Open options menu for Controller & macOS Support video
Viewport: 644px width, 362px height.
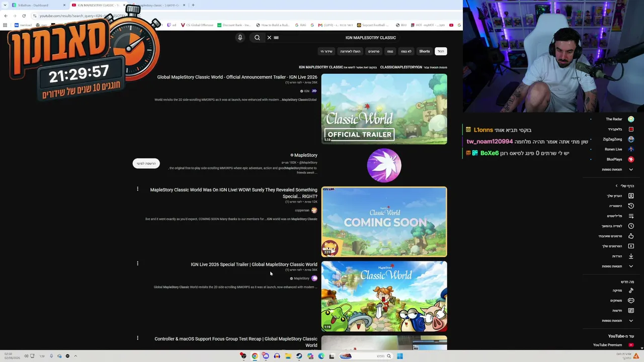[x=137, y=338]
